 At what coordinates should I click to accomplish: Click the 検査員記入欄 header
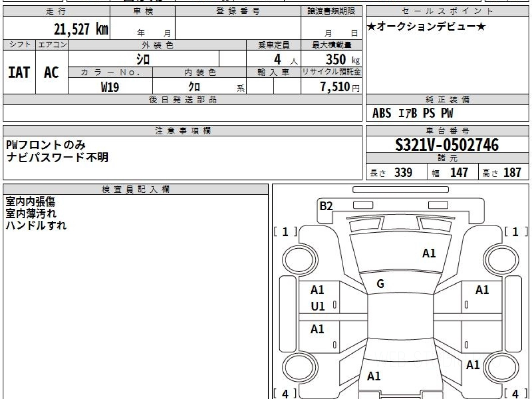[x=136, y=189]
